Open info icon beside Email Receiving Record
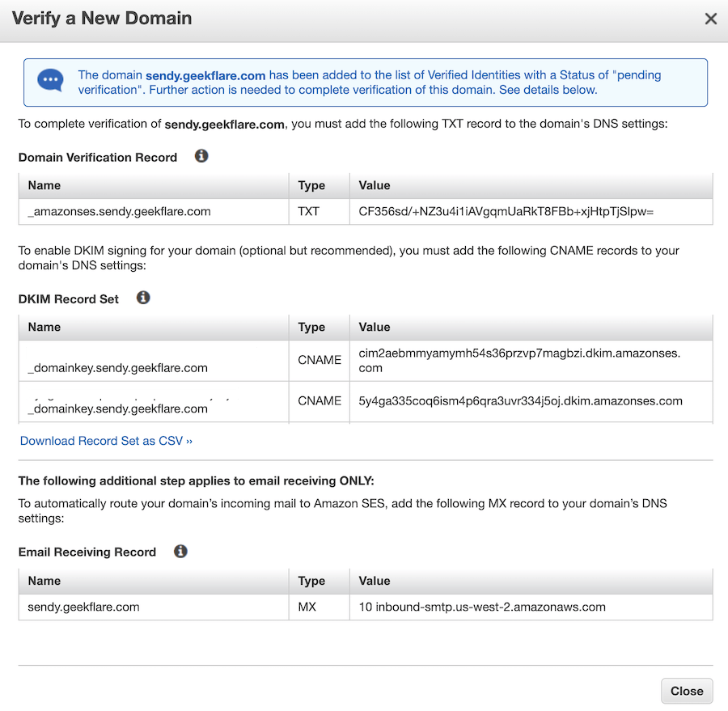Viewport: 728px width, 711px height. 180,551
